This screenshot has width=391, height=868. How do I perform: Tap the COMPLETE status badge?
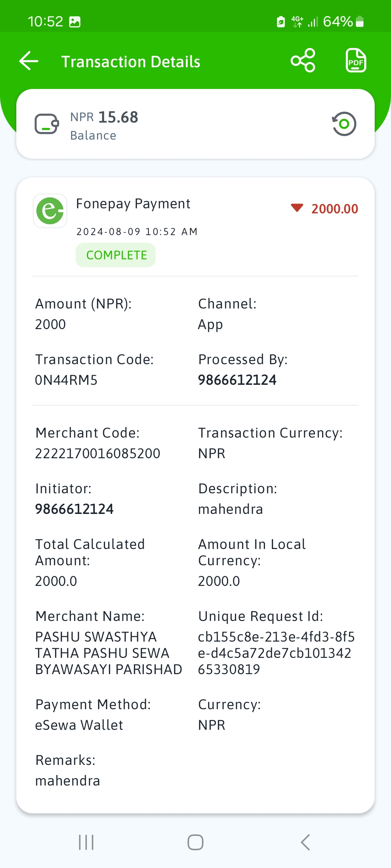click(x=116, y=255)
